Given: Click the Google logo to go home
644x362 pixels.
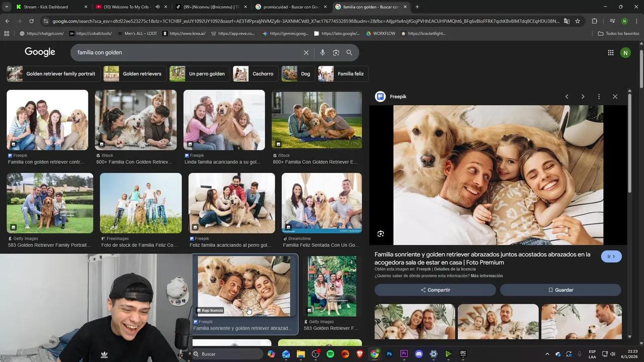Looking at the screenshot, I should coord(40,52).
